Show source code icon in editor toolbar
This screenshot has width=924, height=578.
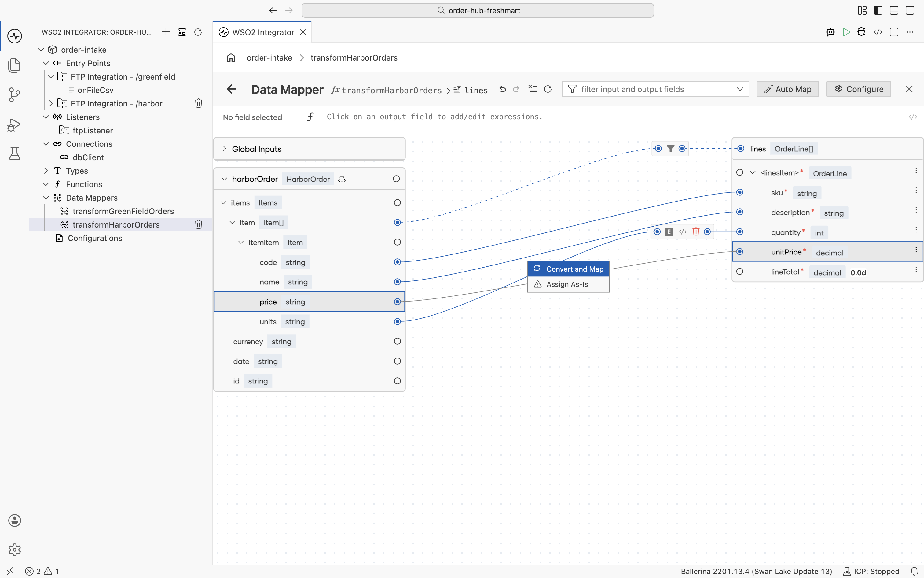pos(878,32)
